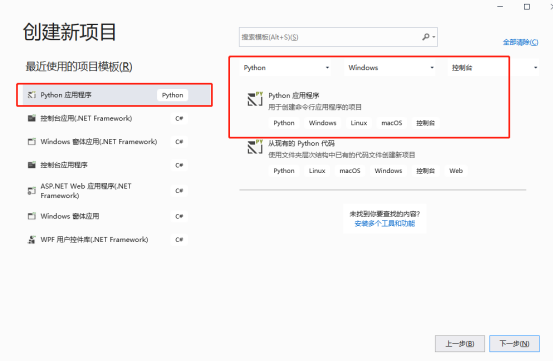Image resolution: width=554 pixels, height=362 pixels.
Task: Click the icon of 'WPF 用户控件库' recent item
Action: click(x=32, y=239)
